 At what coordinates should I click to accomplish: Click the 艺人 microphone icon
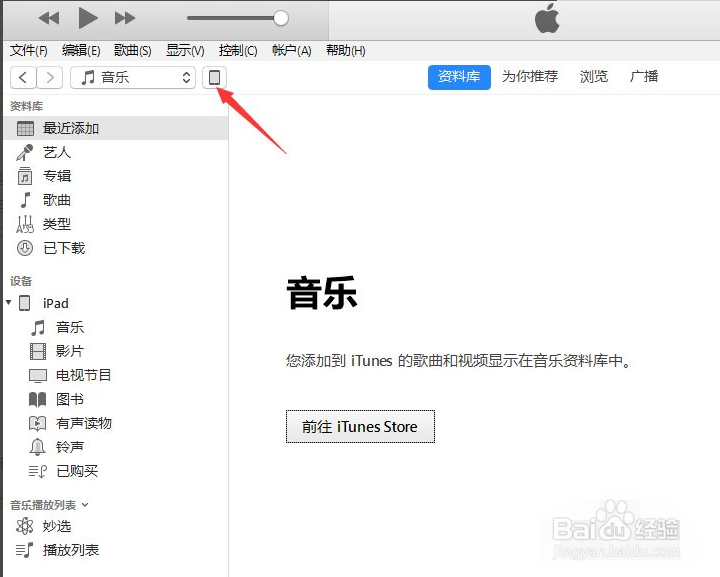[25, 152]
